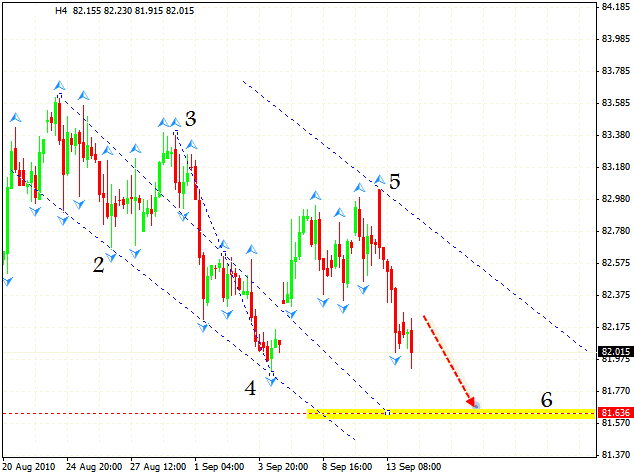Click the 20 Aug 2010 date label
Viewport: 634px width, 474px height.
click(x=29, y=467)
